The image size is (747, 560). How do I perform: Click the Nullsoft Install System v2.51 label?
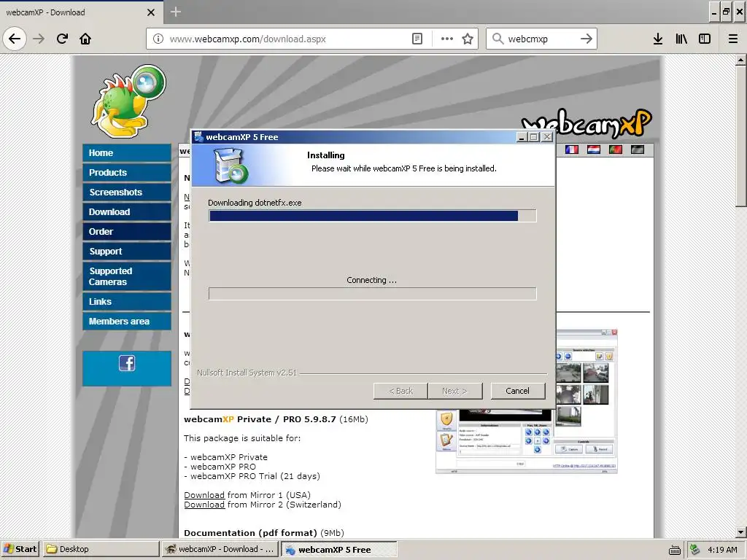[247, 373]
